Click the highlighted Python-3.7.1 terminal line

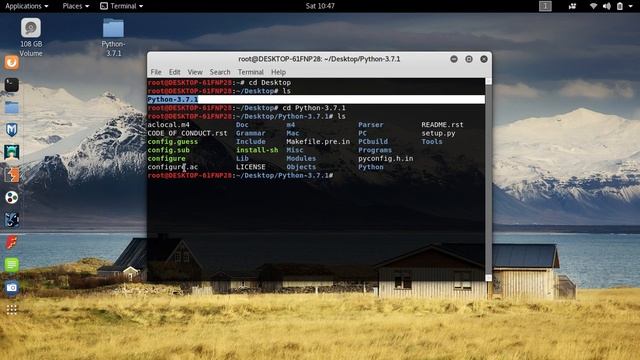316,99
